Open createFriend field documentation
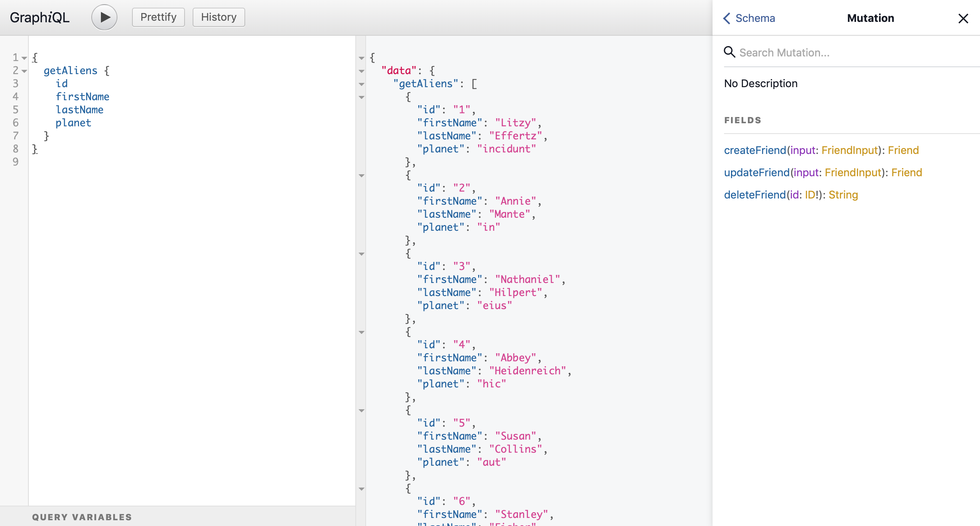 (755, 150)
